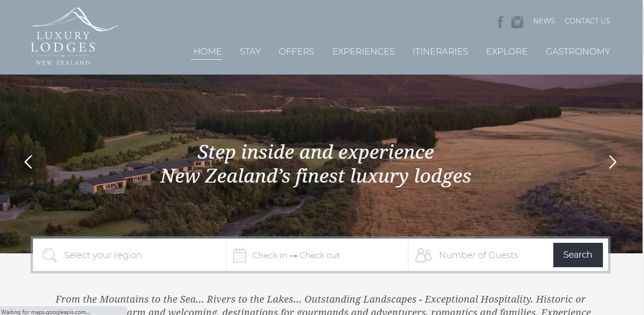The width and height of the screenshot is (644, 315).
Task: Click the Search button
Action: [578, 255]
